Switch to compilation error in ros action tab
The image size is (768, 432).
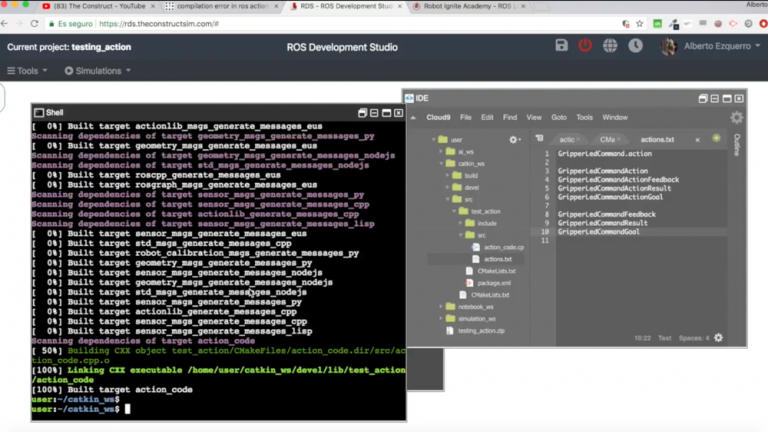point(223,6)
